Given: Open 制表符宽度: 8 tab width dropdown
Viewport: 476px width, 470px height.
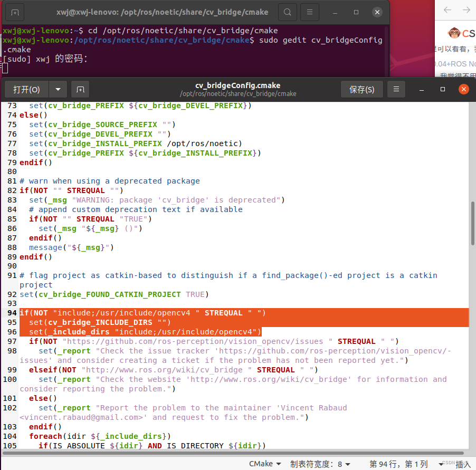Looking at the screenshot, I should (320, 464).
